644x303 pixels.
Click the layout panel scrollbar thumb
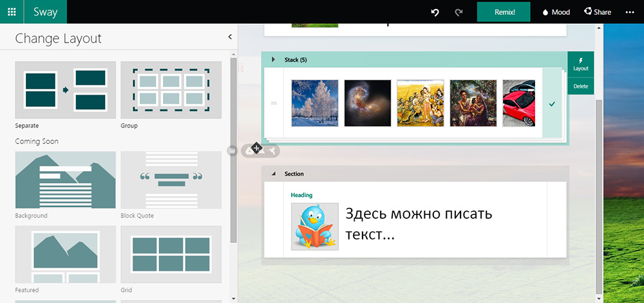(x=234, y=150)
